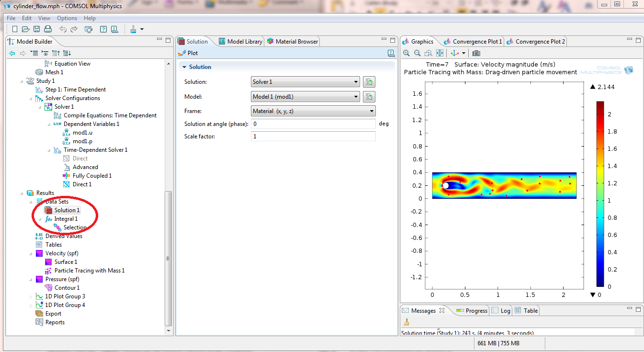Select Solution 1 under Data Sets
644x352 pixels.
point(62,210)
